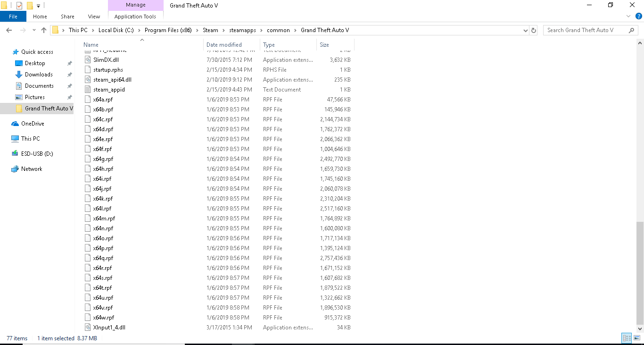This screenshot has height=345, width=644.
Task: Click the OneDrive cloud icon
Action: (x=16, y=124)
